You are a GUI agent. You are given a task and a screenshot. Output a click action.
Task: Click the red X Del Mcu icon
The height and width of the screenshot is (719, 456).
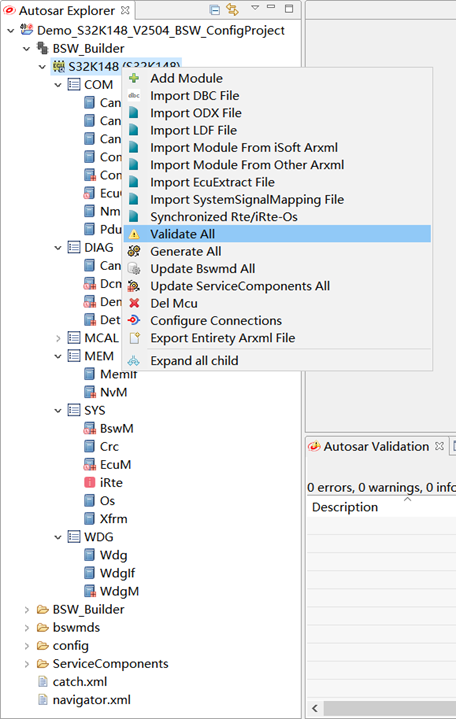pyautogui.click(x=134, y=303)
